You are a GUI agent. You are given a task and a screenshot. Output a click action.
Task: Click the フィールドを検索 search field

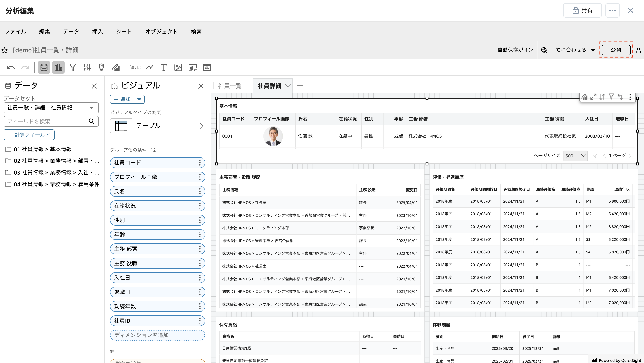(46, 121)
